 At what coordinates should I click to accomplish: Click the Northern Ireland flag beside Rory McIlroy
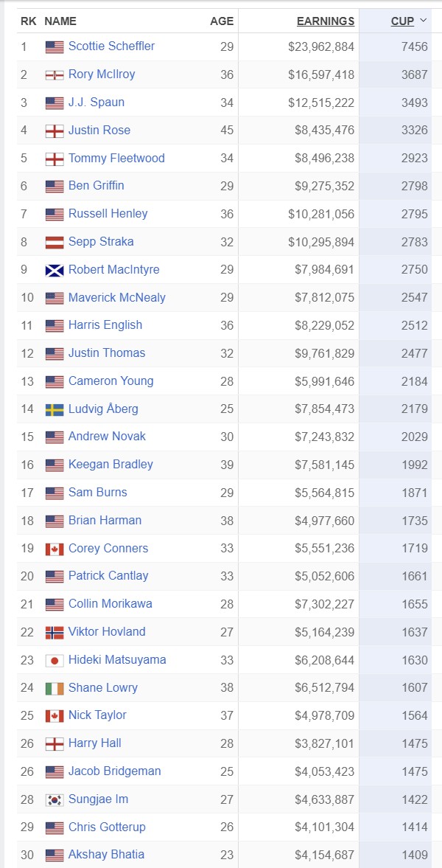[x=55, y=75]
